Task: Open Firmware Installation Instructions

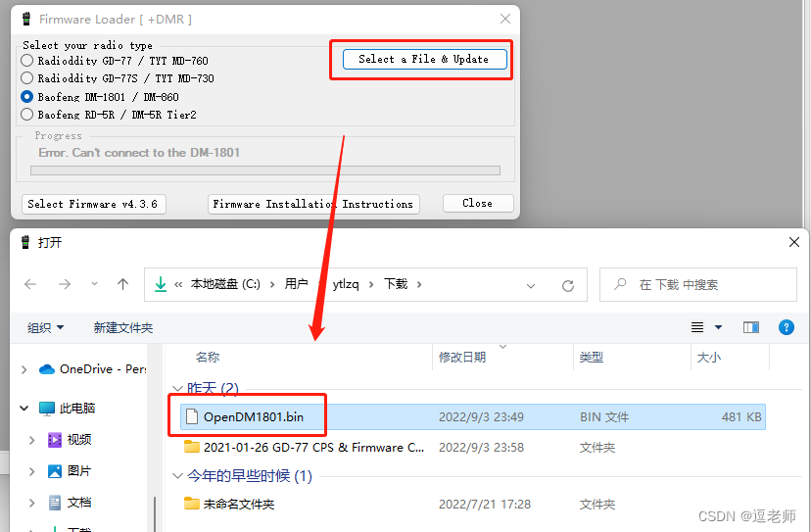Action: click(x=312, y=204)
